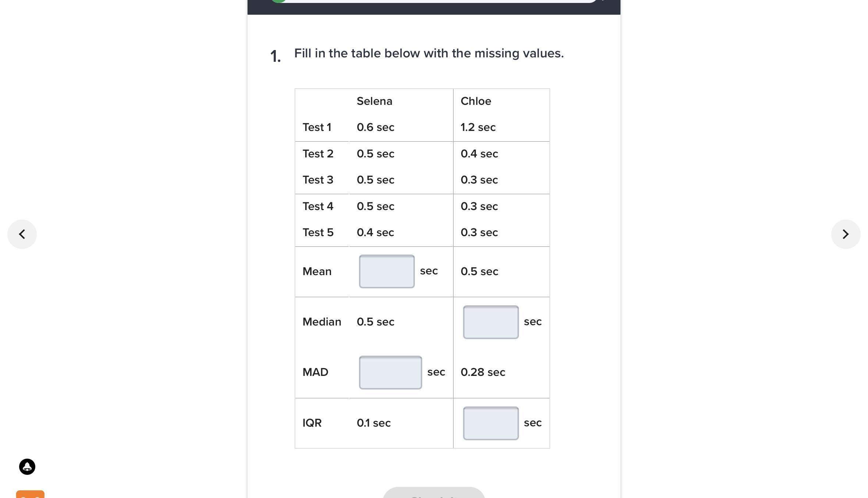Open notifications via the black bell icon
This screenshot has height=498, width=868.
point(27,467)
